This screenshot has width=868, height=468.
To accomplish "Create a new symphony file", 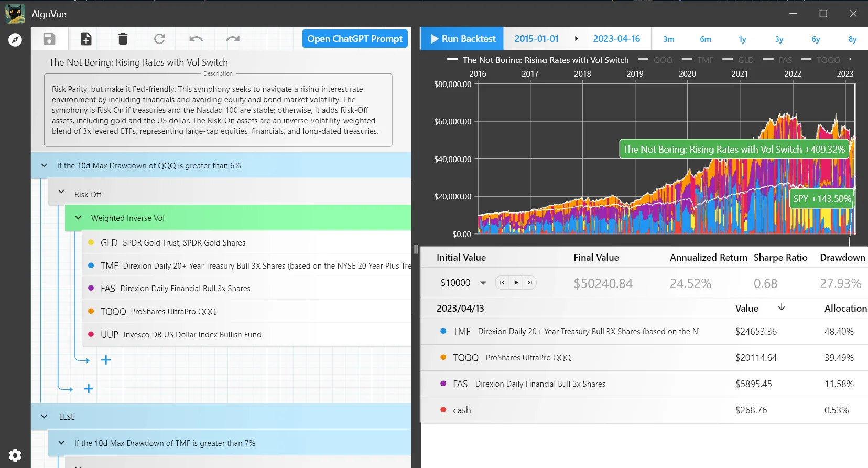I will pos(86,39).
